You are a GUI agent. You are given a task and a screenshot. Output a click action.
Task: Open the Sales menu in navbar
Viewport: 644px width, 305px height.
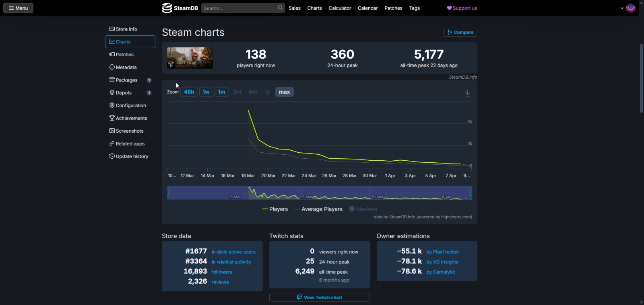pos(294,8)
